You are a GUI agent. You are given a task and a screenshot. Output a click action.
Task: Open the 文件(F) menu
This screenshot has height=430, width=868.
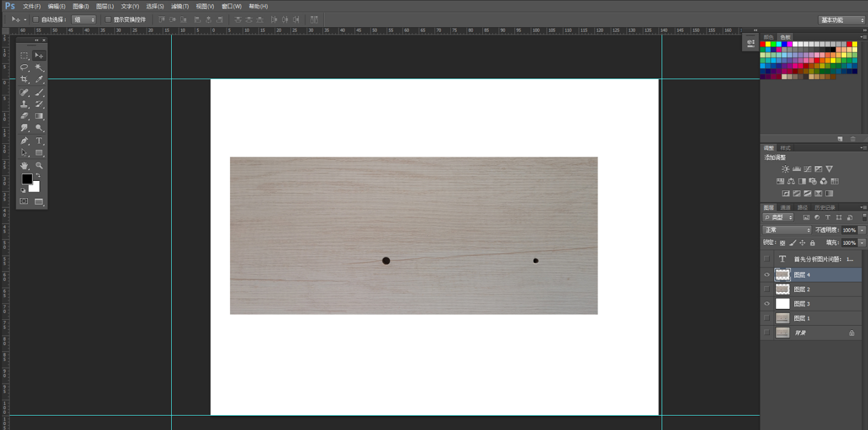coord(32,7)
